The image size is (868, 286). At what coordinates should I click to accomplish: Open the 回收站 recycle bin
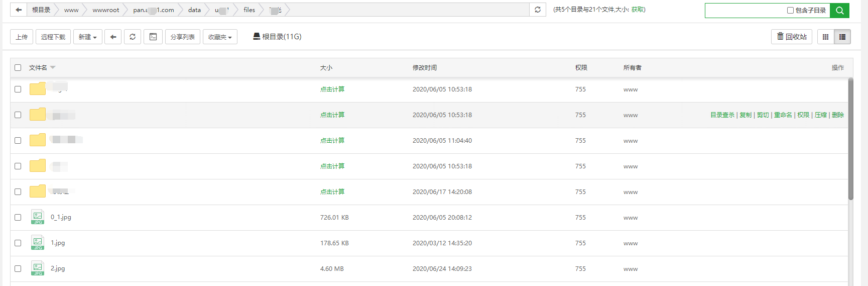[x=792, y=37]
